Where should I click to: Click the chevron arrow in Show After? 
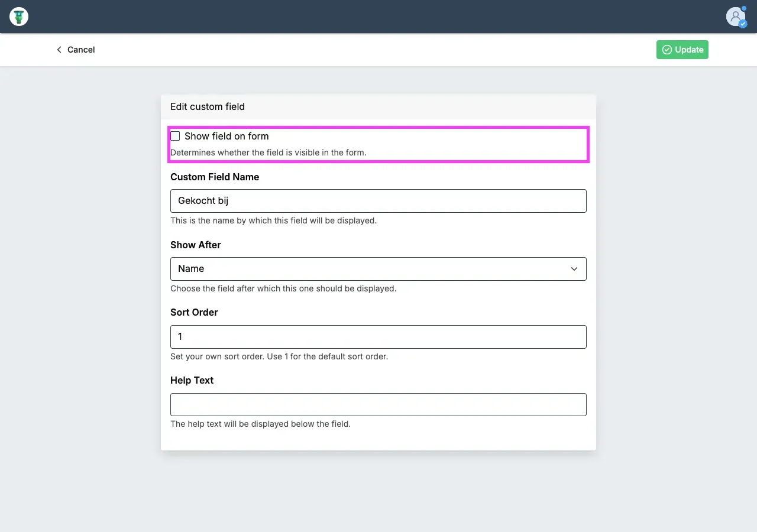[x=574, y=269]
